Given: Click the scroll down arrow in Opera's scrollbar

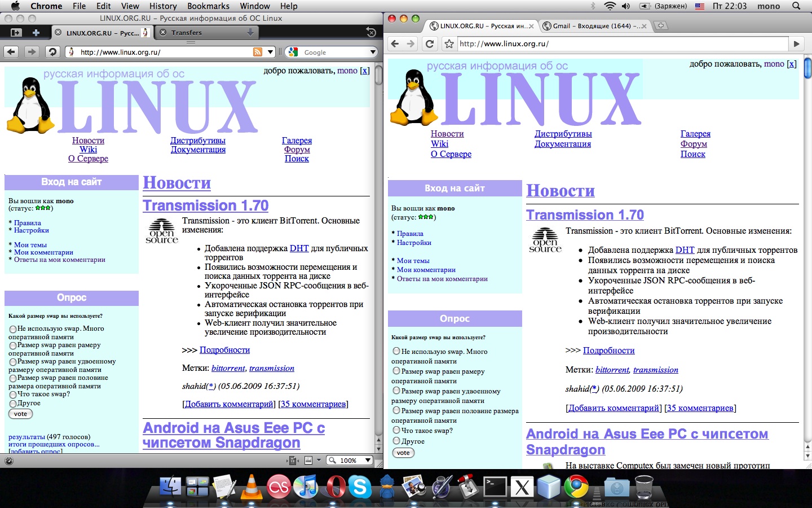Looking at the screenshot, I should coord(378,449).
